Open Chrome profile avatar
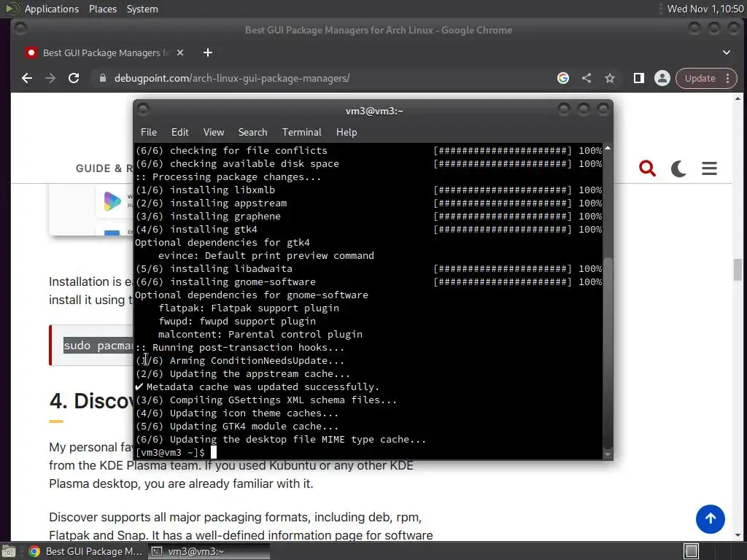This screenshot has width=747, height=560. [x=662, y=78]
